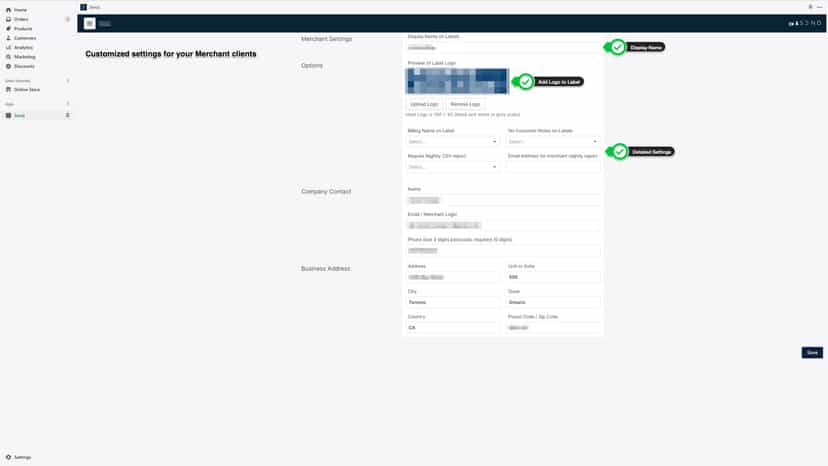Viewport: 828px width, 466px height.
Task: Click the Phone number field
Action: 503,251
